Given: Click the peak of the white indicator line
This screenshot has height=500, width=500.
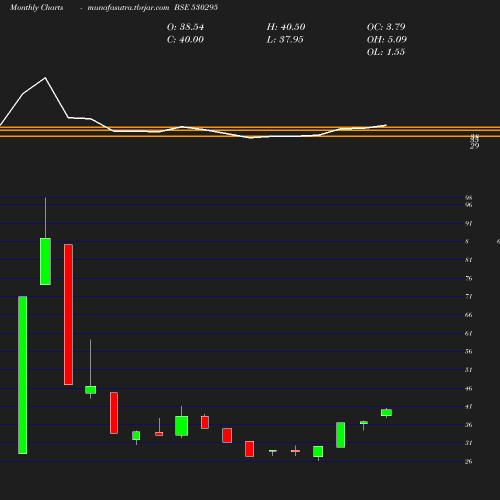Looking at the screenshot, I should [x=45, y=78].
